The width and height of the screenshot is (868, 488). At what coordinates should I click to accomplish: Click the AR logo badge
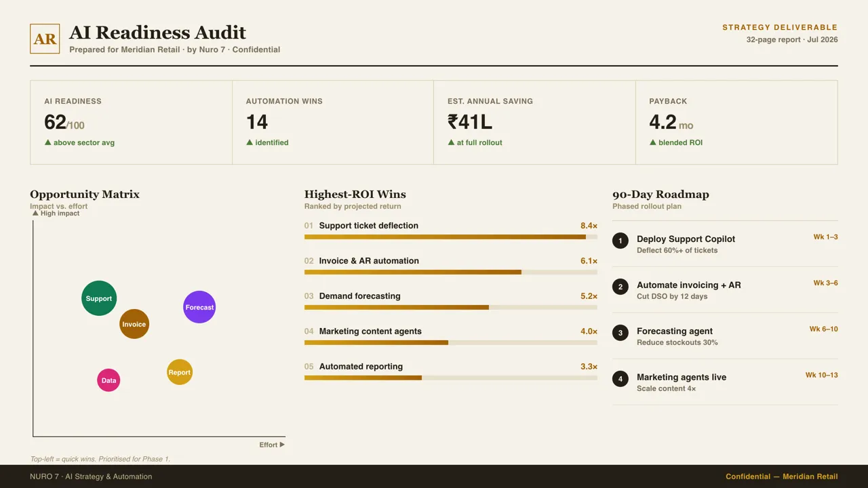point(45,39)
